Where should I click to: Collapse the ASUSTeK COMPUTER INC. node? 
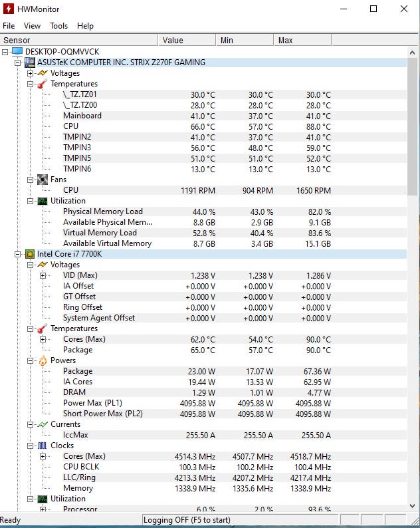coord(17,63)
